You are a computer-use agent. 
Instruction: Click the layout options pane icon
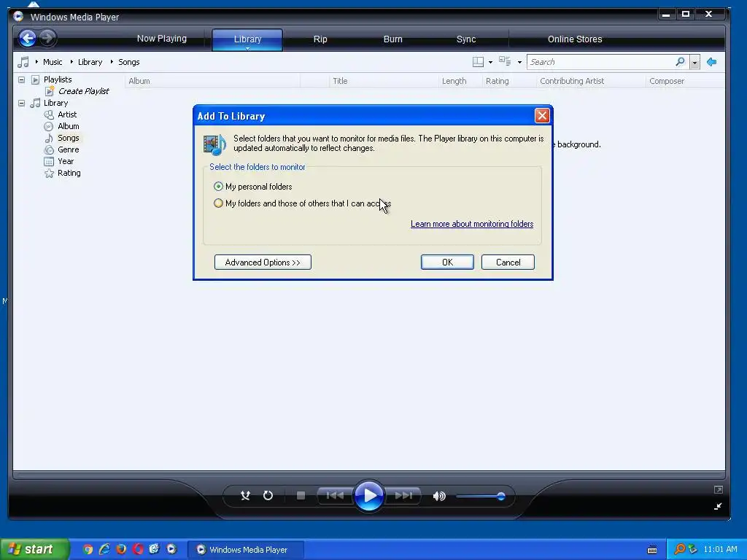(x=478, y=62)
